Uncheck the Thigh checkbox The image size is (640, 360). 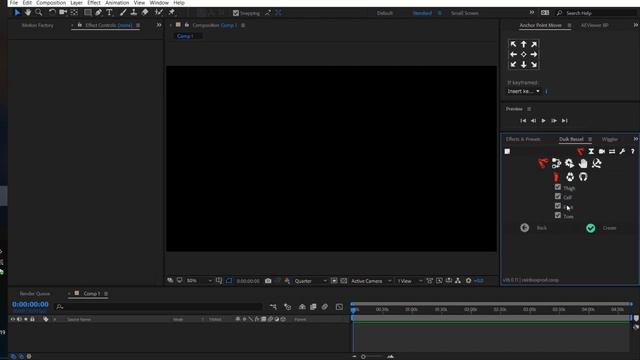pyautogui.click(x=558, y=187)
